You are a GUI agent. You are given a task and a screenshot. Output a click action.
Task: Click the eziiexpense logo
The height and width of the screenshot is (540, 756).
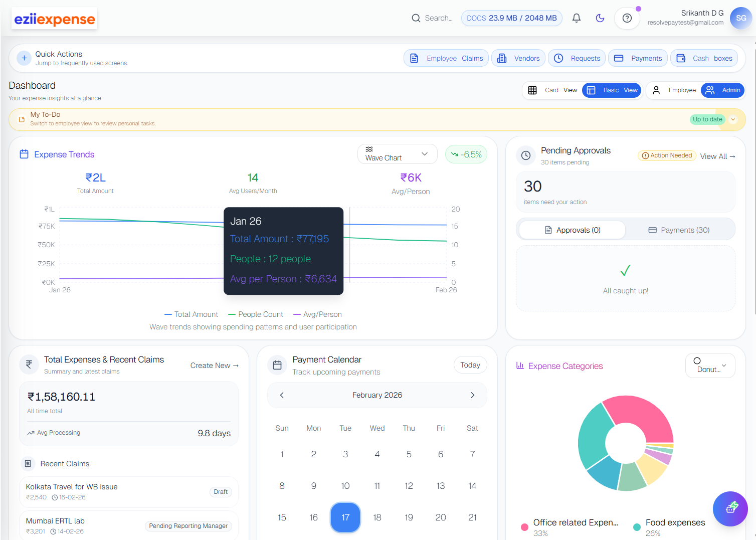pos(55,19)
